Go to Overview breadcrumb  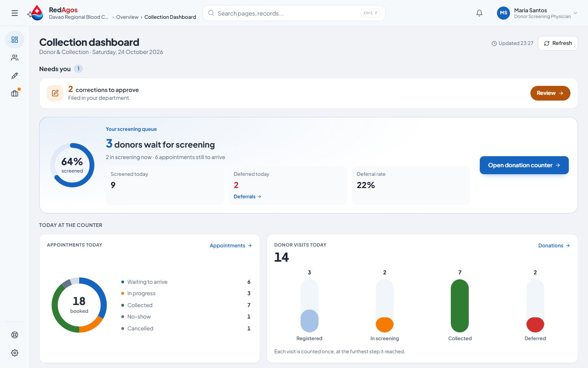click(127, 17)
